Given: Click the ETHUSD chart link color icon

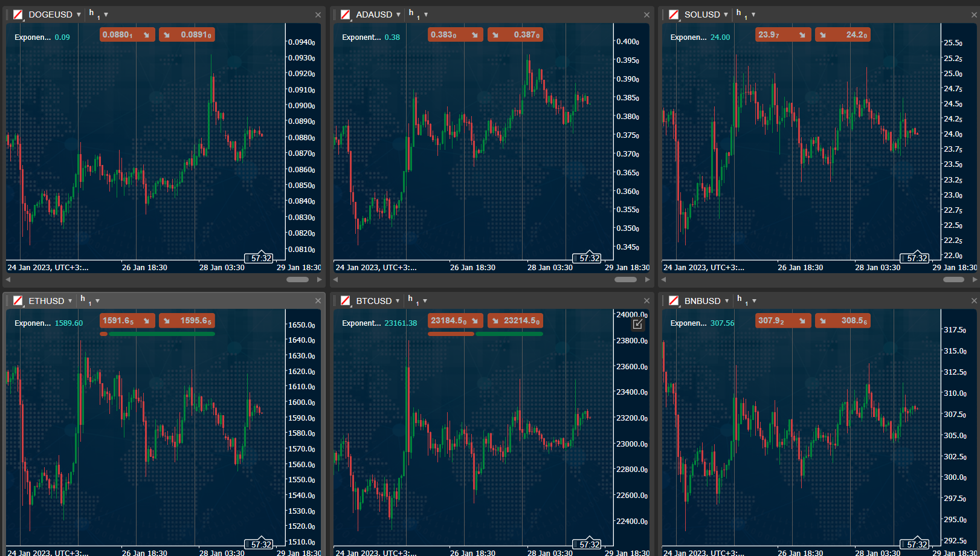Looking at the screenshot, I should (18, 301).
